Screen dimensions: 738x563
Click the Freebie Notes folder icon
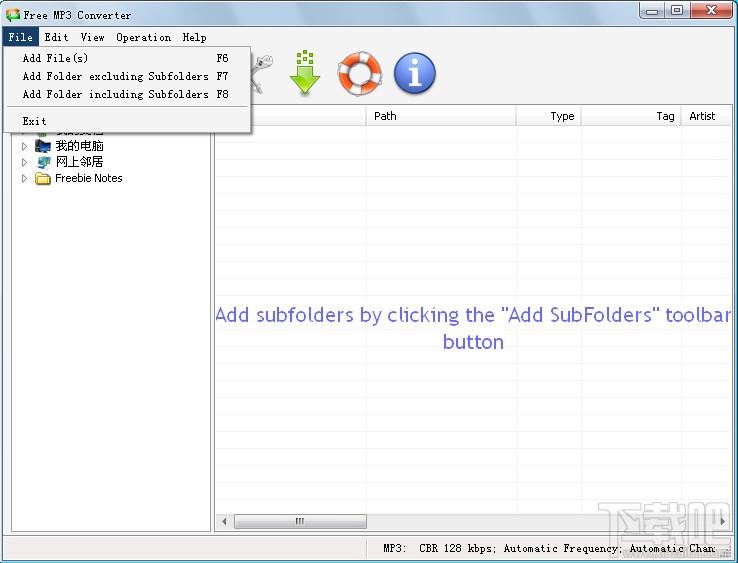[x=43, y=178]
